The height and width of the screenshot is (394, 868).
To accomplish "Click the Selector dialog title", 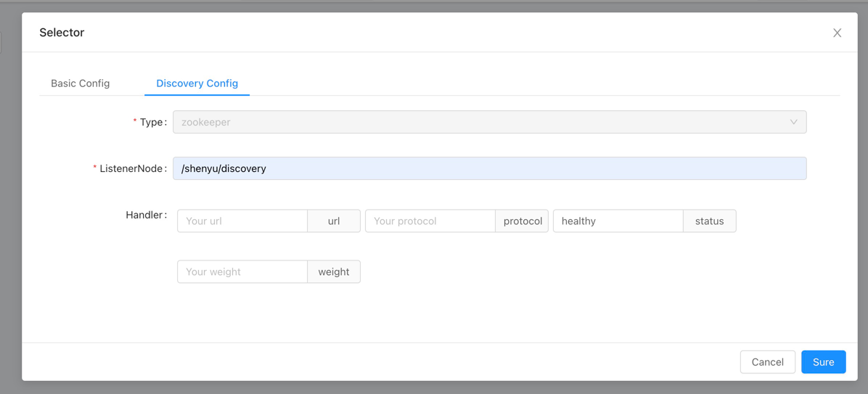I will [62, 33].
